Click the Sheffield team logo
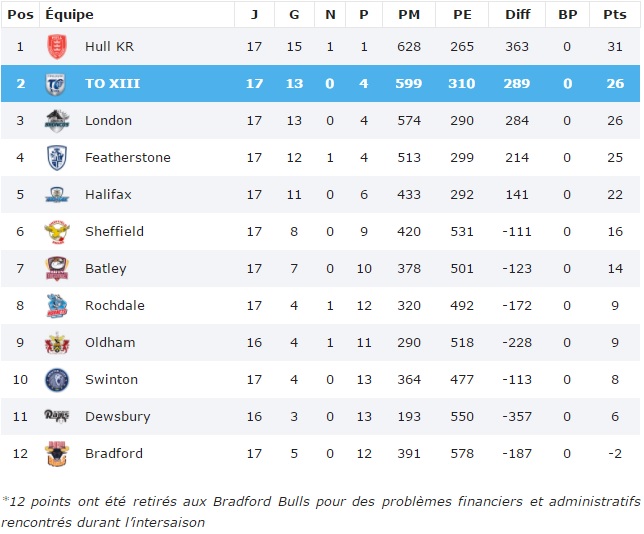 point(57,232)
